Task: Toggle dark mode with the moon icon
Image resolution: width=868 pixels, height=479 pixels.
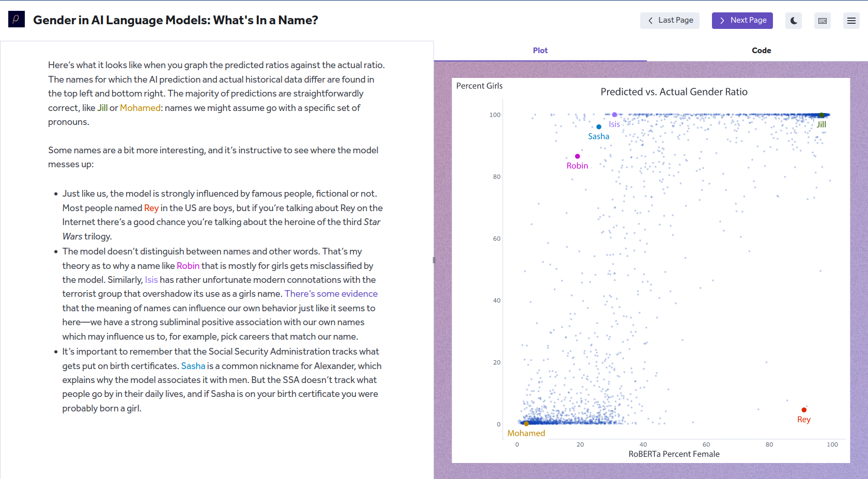Action: (794, 21)
